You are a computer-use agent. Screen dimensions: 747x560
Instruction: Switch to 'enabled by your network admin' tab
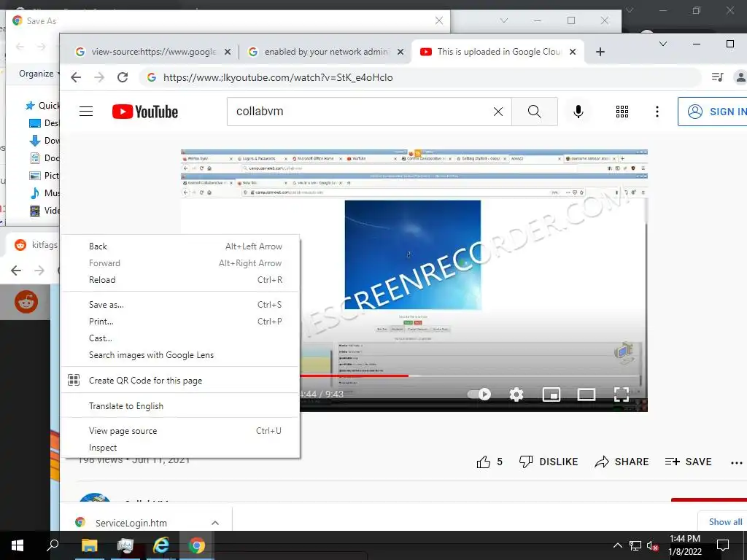coord(325,52)
